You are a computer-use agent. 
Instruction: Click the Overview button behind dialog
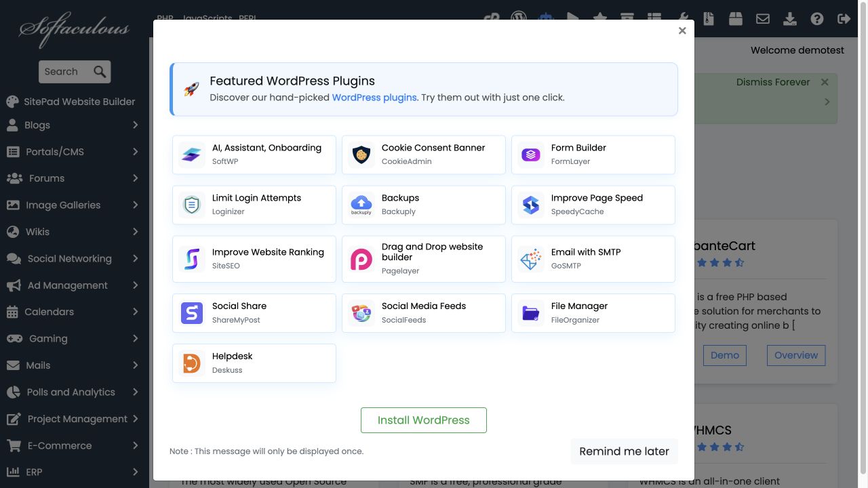[796, 355]
